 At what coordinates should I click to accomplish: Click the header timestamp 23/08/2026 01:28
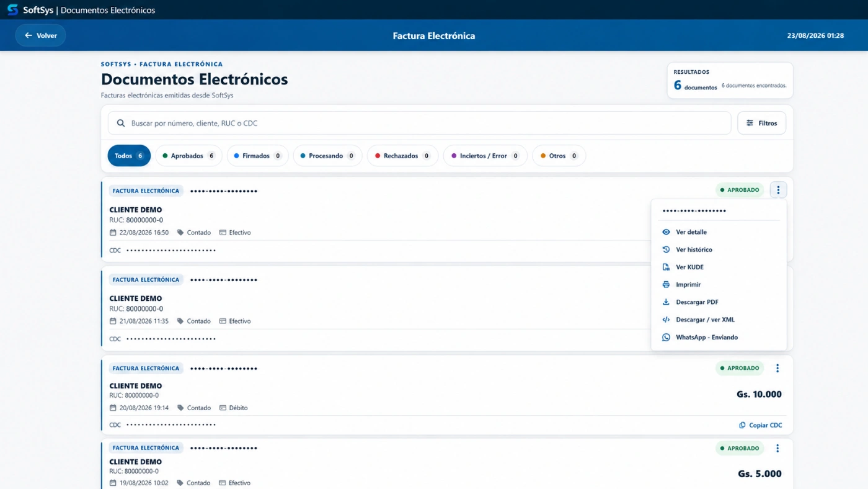pos(815,35)
